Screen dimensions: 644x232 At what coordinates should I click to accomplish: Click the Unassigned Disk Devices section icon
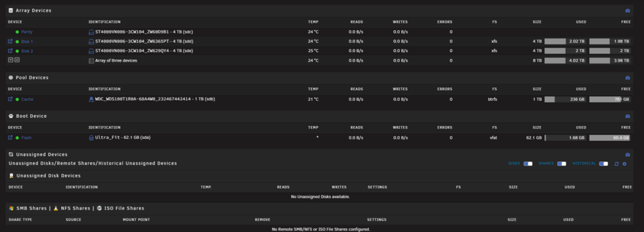[x=11, y=176]
